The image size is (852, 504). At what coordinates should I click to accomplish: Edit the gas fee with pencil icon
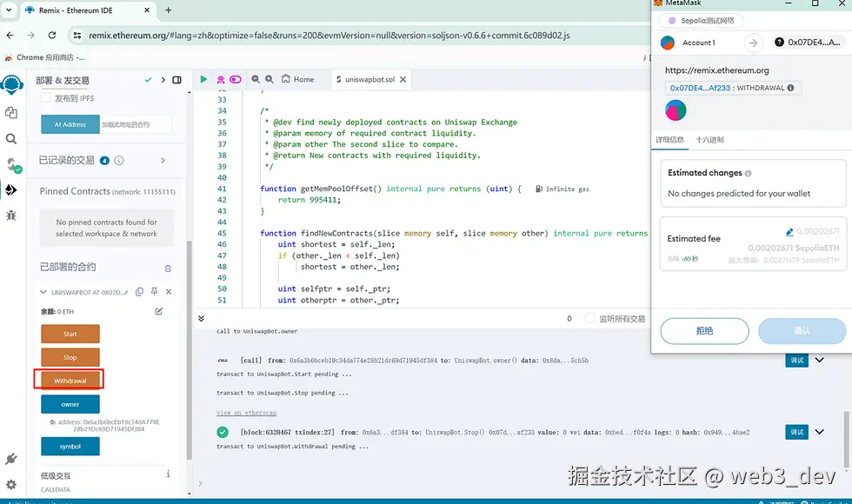pyautogui.click(x=789, y=232)
